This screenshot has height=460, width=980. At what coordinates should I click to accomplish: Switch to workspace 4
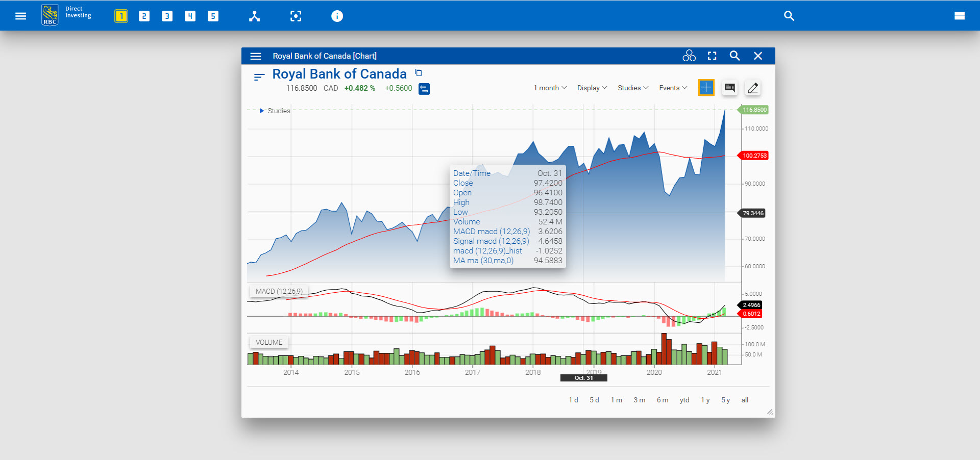[190, 16]
